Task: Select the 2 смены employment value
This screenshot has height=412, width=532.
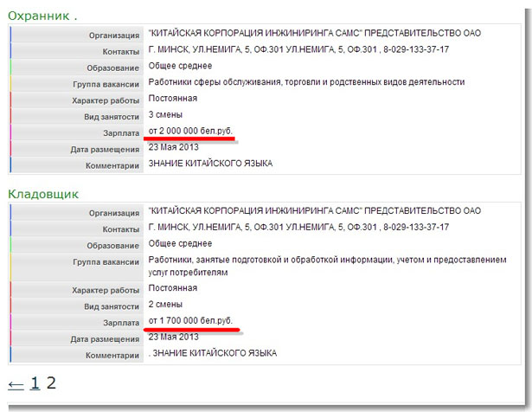Action: pyautogui.click(x=166, y=306)
